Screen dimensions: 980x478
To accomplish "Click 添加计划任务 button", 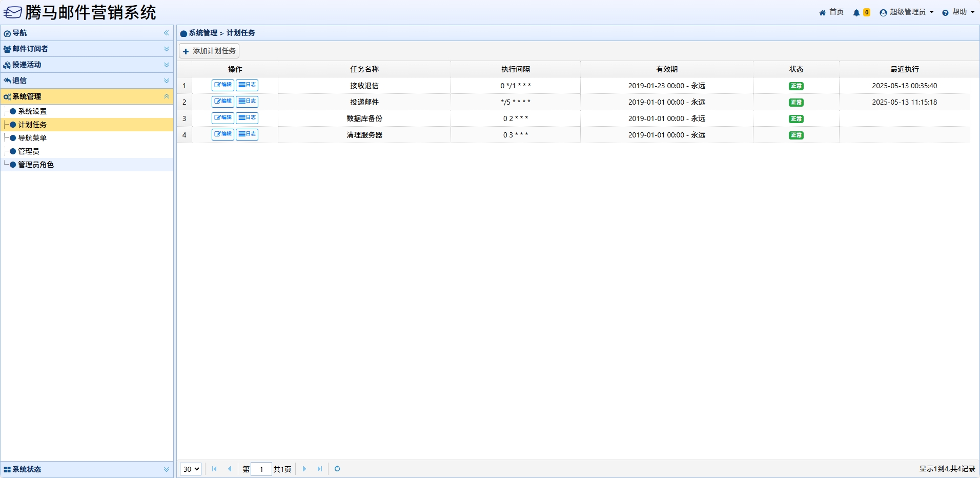I will 209,51.
